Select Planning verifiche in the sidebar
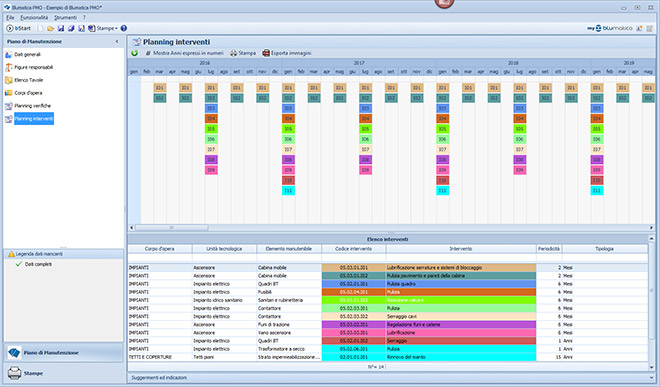The height and width of the screenshot is (387, 660). coord(32,106)
